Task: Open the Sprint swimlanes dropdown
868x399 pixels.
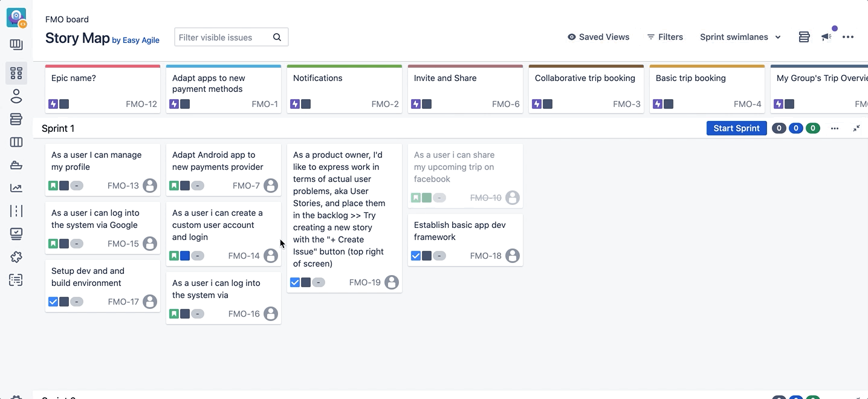Action: (740, 37)
